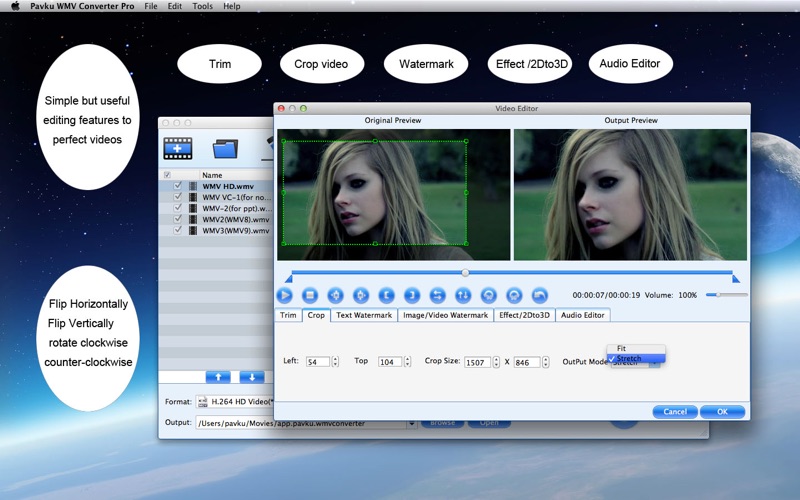Set trim end with right bracket icon
Image resolution: width=800 pixels, height=500 pixels.
tap(412, 295)
